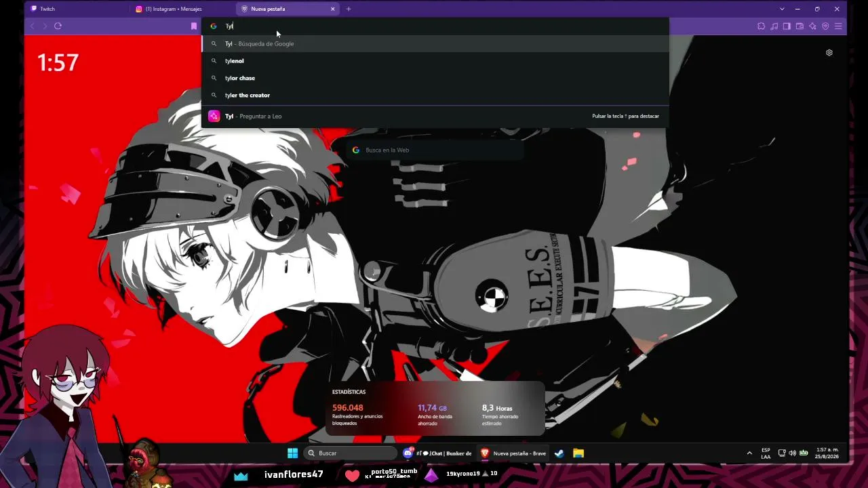Viewport: 868px width, 488px height.
Task: Click the battery tray icon
Action: 804,453
